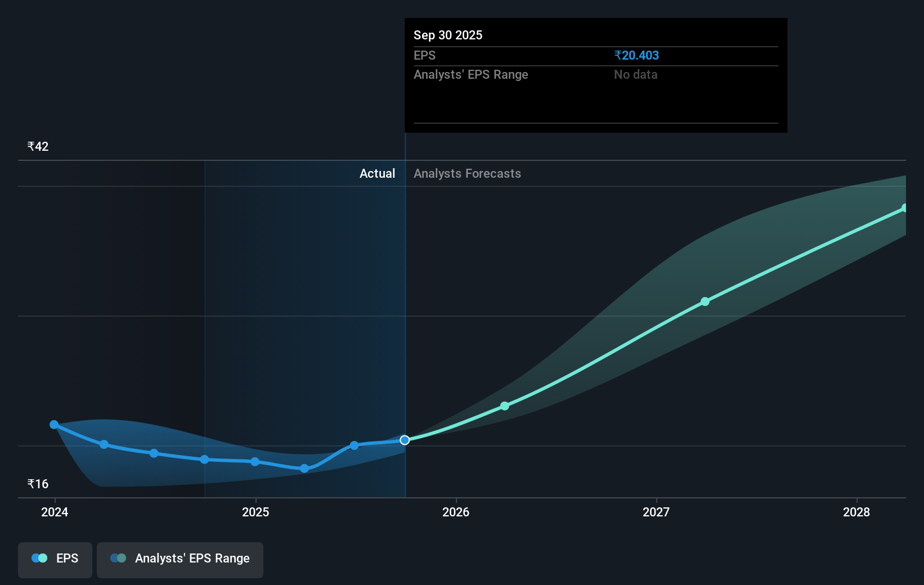The image size is (924, 585).
Task: Click the final teal point at the chart edge
Action: 904,208
